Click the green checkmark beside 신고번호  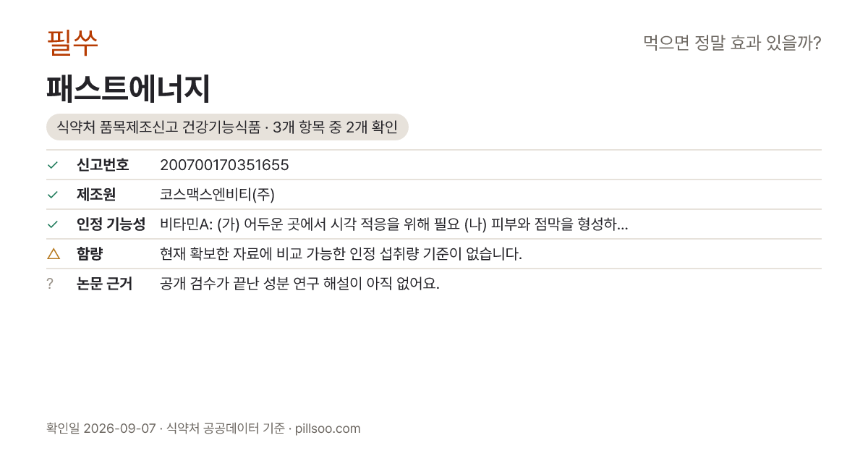point(52,165)
